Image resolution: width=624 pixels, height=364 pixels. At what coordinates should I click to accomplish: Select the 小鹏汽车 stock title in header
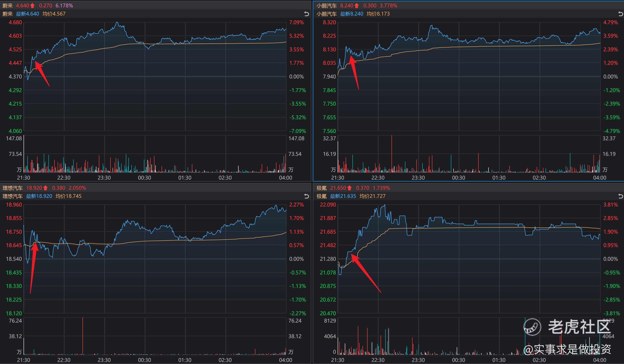tap(327, 5)
